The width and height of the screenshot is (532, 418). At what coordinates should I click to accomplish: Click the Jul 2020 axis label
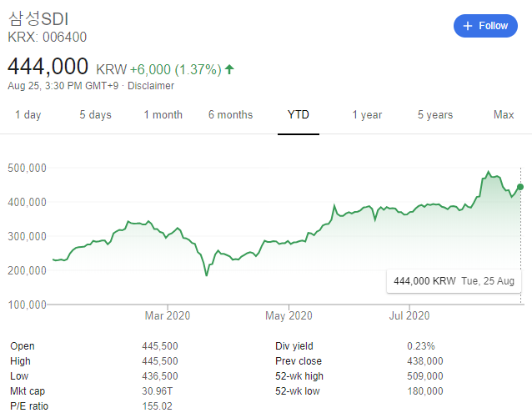409,315
